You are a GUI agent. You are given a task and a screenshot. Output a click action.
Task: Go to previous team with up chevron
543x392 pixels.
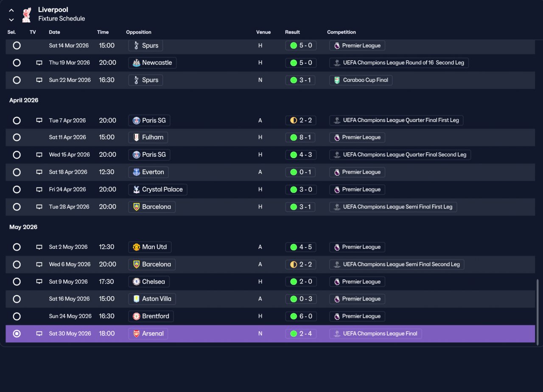[11, 10]
